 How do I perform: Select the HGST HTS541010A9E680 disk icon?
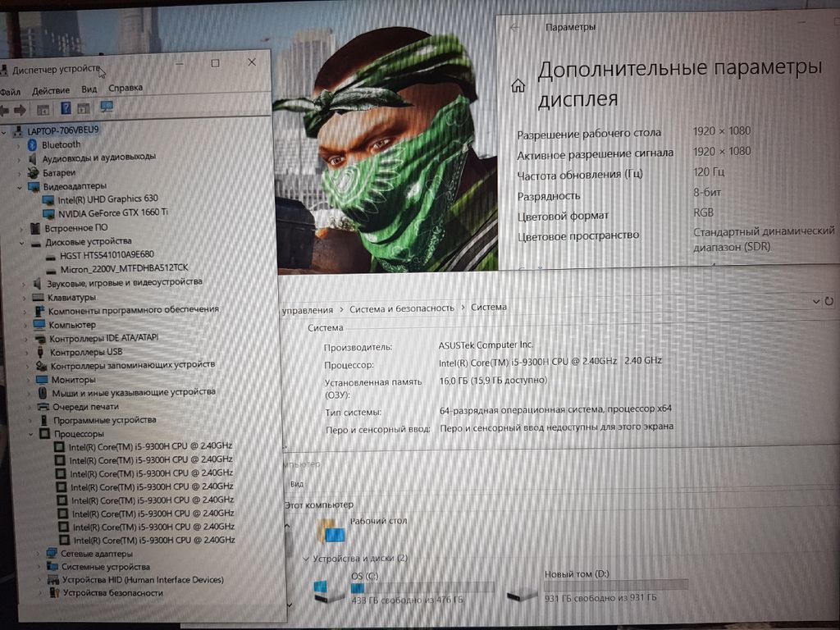pyautogui.click(x=51, y=256)
